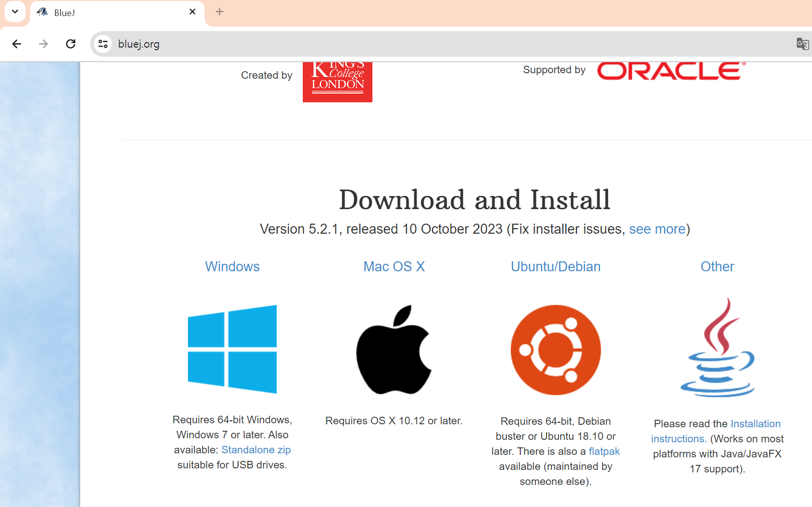This screenshot has width=812, height=507.
Task: Click the bluej.org address bar
Action: tap(451, 44)
